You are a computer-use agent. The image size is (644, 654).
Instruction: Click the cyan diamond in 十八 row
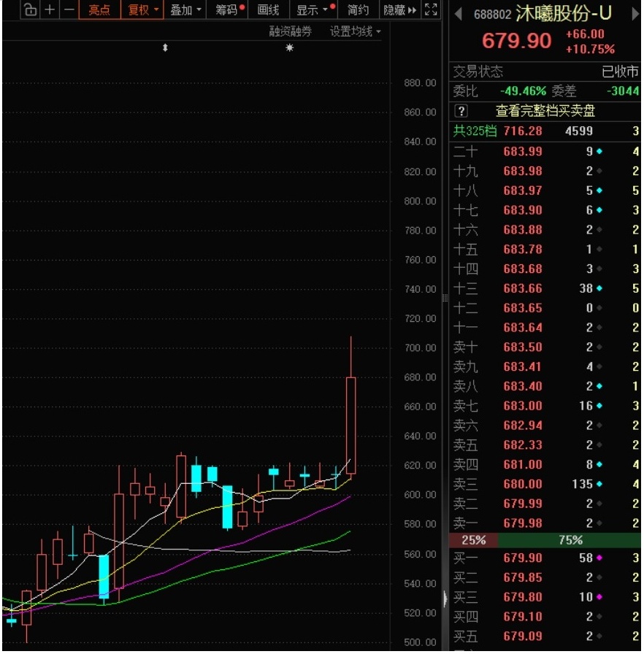(599, 191)
